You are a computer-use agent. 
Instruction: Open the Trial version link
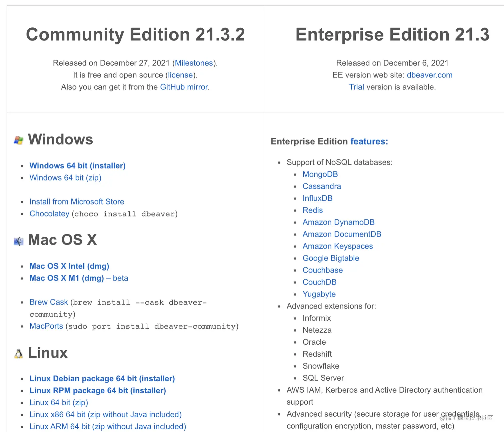pos(356,87)
